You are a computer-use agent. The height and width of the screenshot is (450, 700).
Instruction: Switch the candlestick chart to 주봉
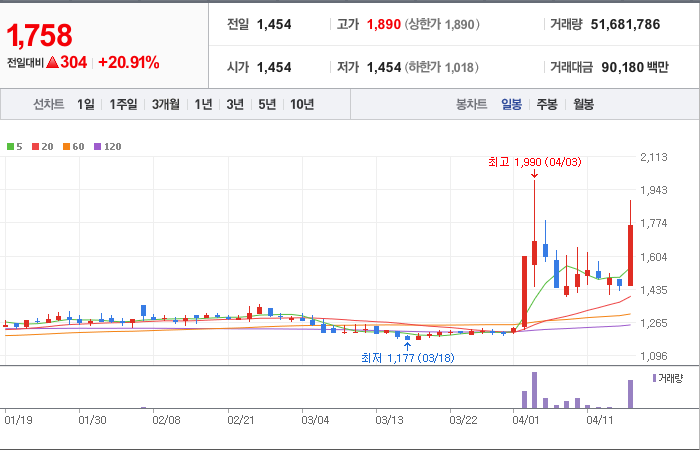pos(547,104)
